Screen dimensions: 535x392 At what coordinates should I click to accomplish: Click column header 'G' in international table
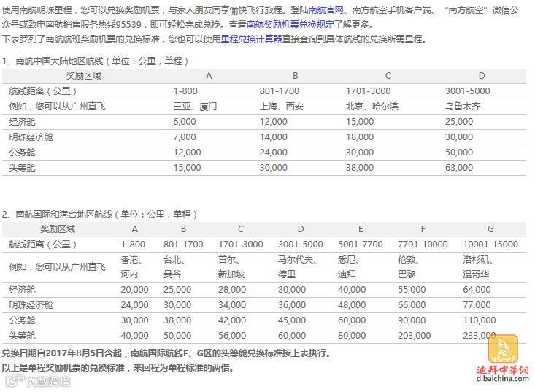[490, 229]
